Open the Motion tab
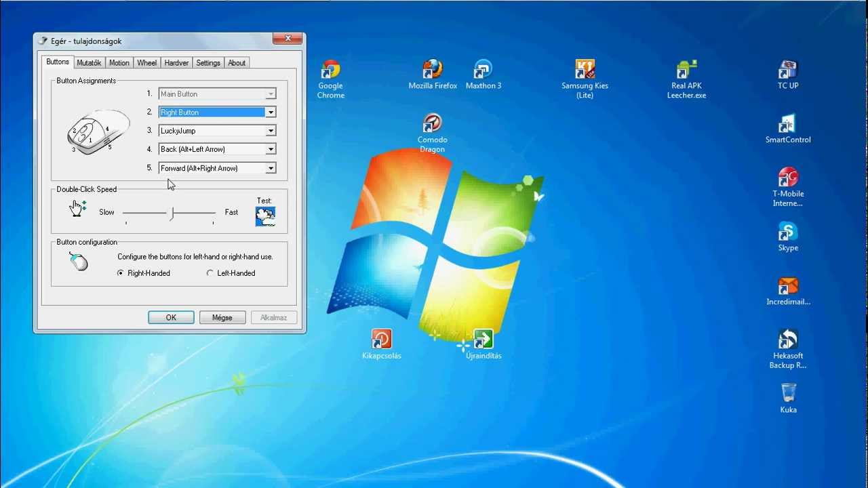The image size is (868, 488). coord(119,63)
